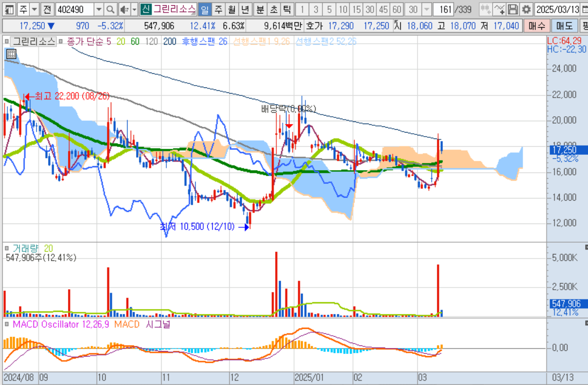588x385 pixels.
Task: Click the speaker sound alert icon
Action: [x=124, y=9]
